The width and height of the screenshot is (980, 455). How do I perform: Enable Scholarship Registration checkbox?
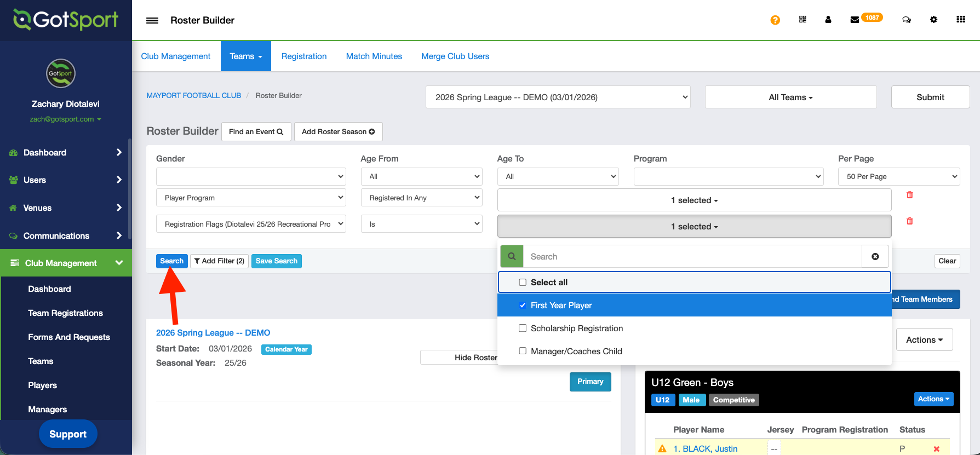coord(523,329)
